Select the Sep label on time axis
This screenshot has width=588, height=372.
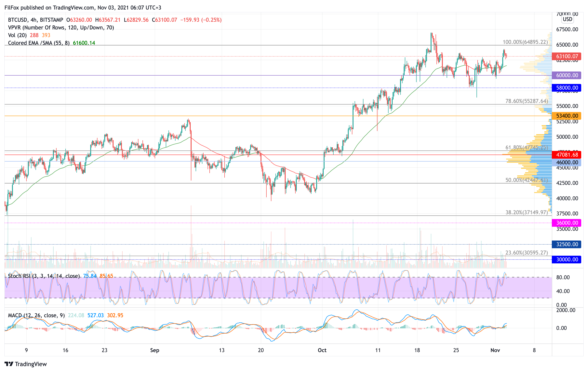coord(154,350)
